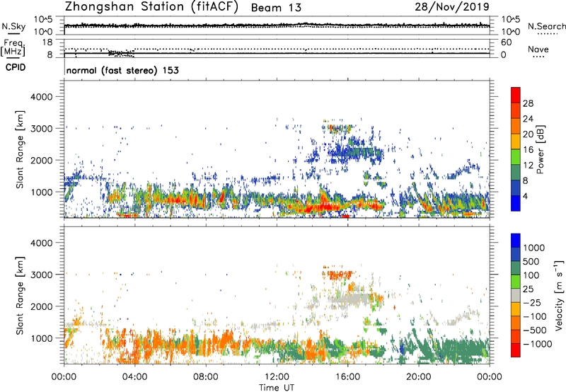Click the gray band of the velocity colorbar

516,296
